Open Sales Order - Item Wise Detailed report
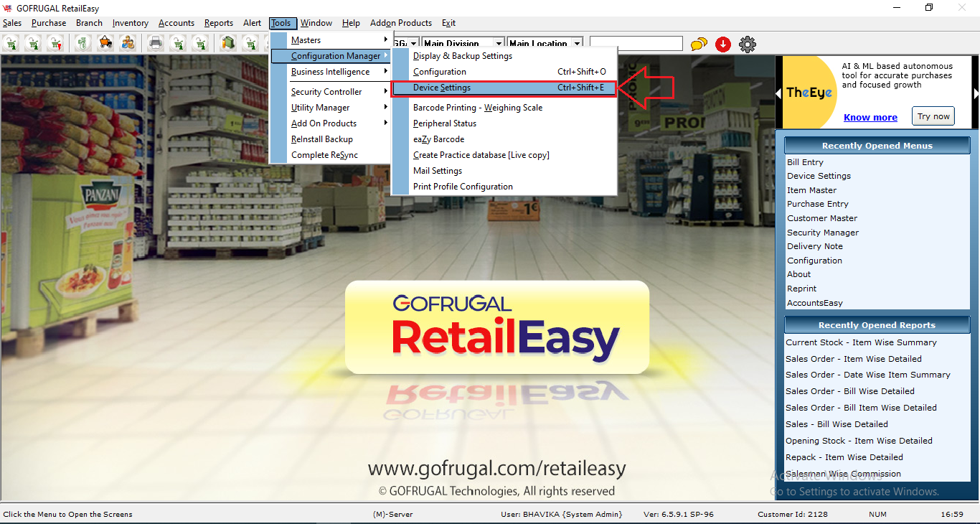The height and width of the screenshot is (524, 980). (854, 359)
